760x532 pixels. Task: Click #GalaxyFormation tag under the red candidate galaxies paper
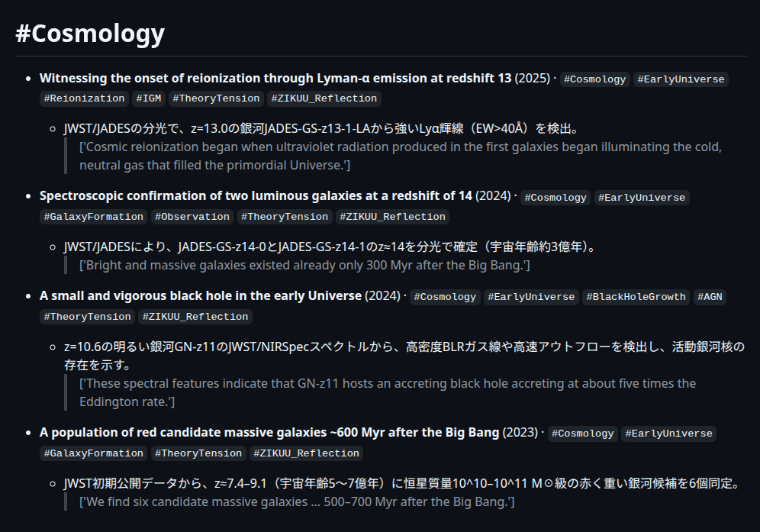(x=94, y=453)
